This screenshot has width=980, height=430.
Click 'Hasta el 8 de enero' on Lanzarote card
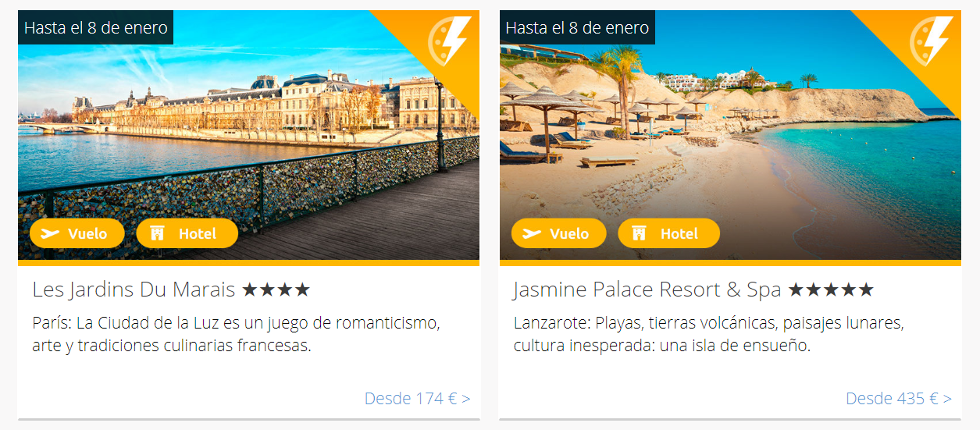tap(578, 28)
